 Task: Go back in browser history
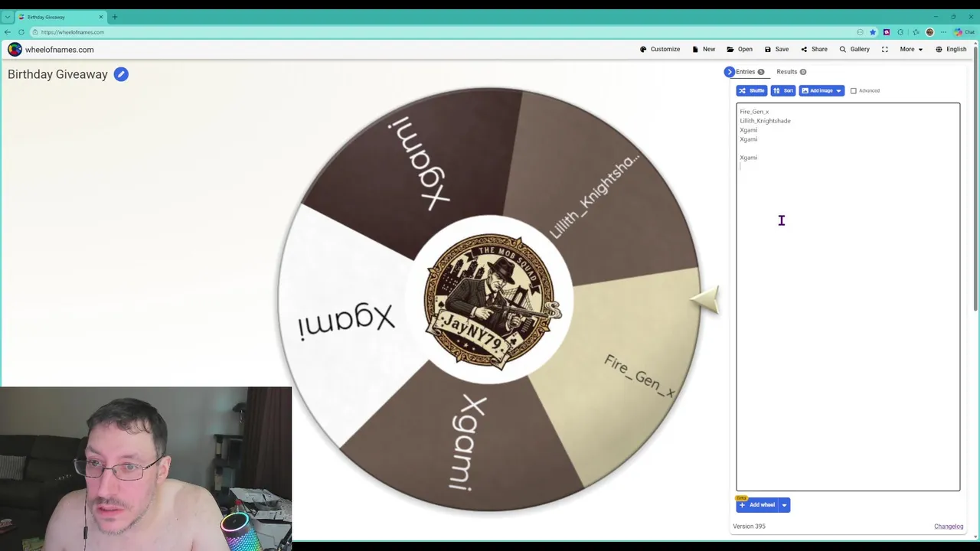pyautogui.click(x=8, y=32)
